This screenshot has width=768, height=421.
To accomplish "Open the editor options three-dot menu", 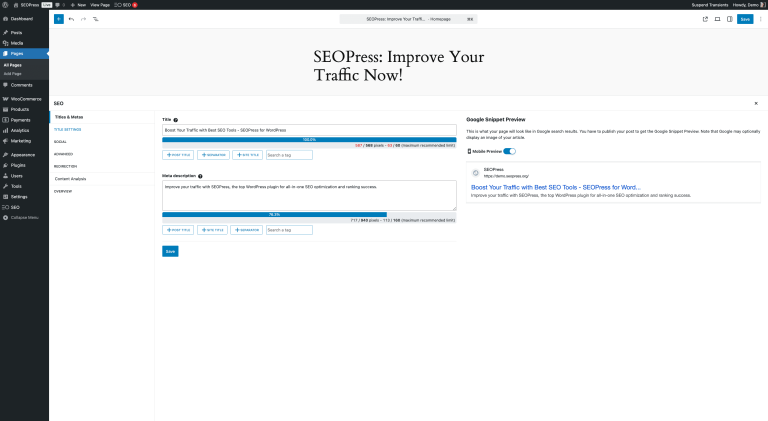I will pyautogui.click(x=759, y=19).
